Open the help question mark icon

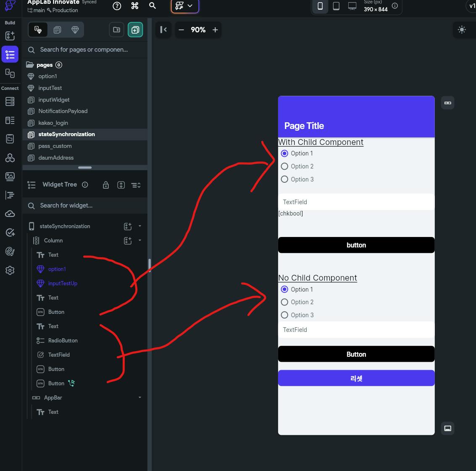pos(117,6)
